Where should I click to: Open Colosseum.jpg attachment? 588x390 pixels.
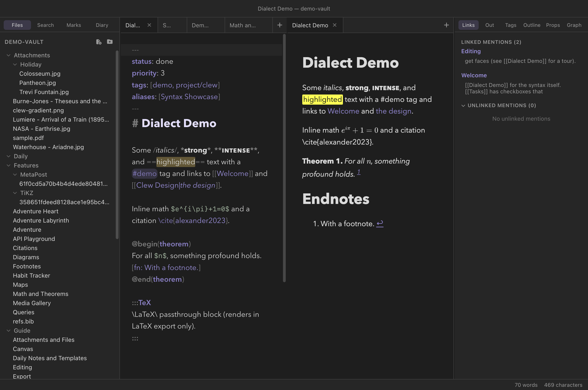click(40, 74)
